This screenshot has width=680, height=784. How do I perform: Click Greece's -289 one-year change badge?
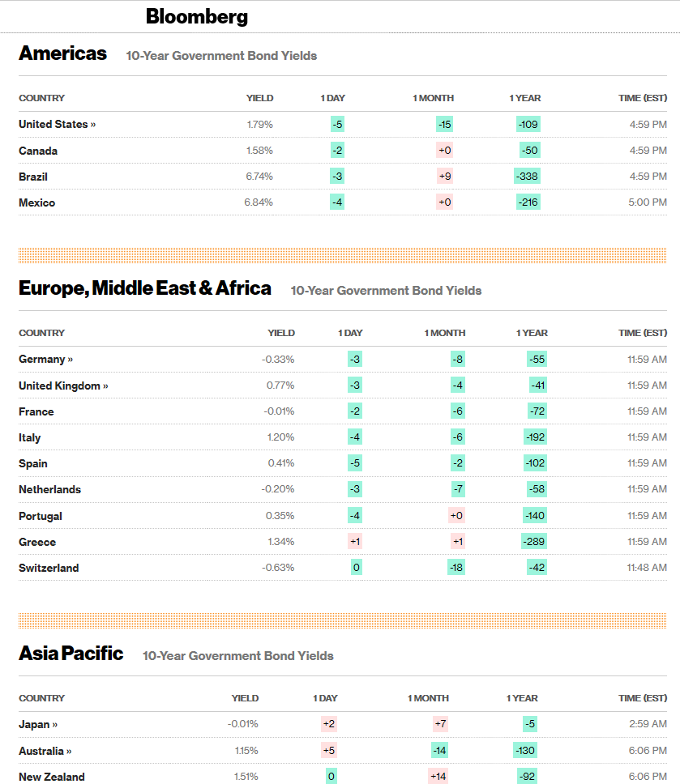[x=534, y=542]
